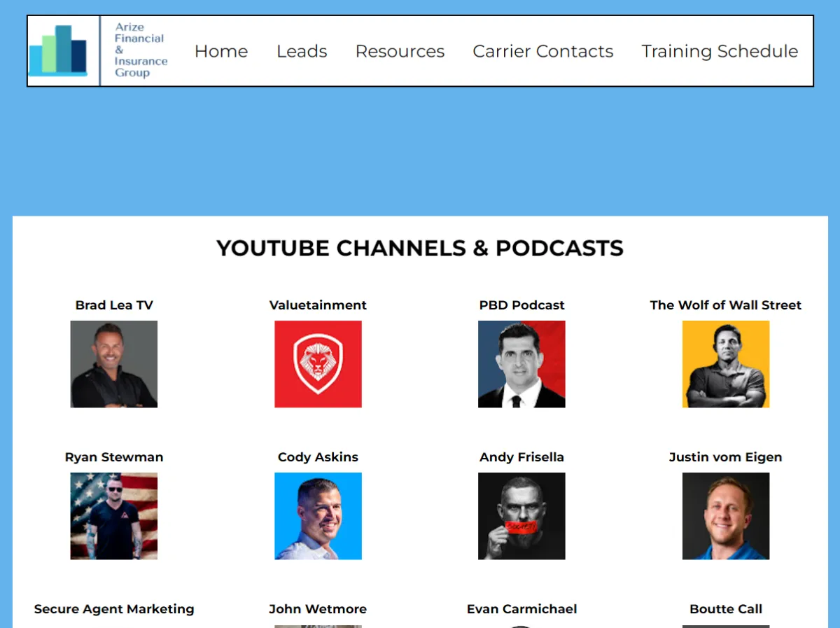The width and height of the screenshot is (840, 628).
Task: Click the Ryan Stewman name label
Action: [x=114, y=457]
